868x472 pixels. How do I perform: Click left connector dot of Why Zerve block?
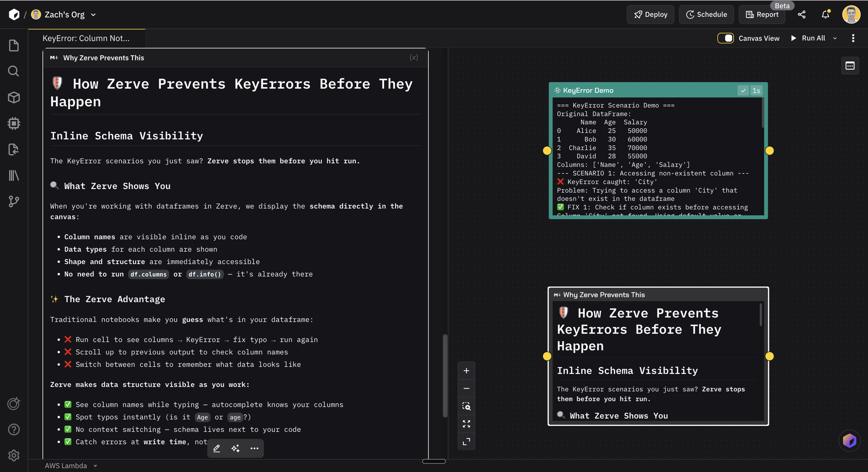click(x=547, y=356)
